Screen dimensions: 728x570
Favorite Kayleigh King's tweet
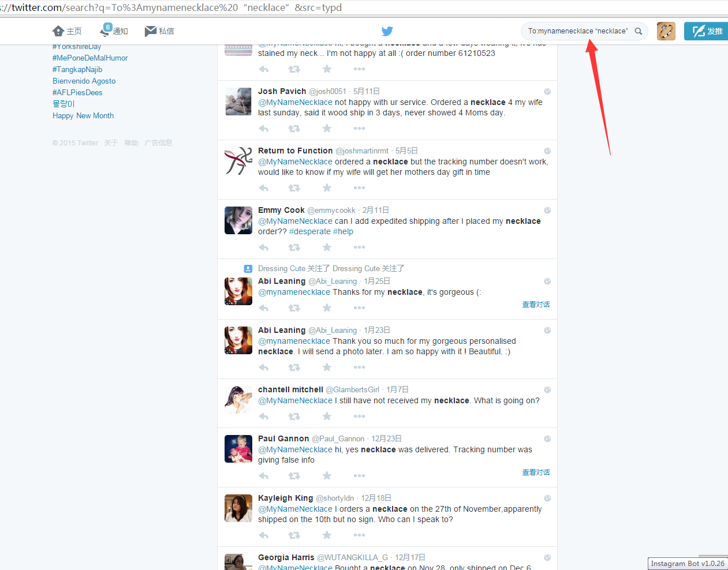pyautogui.click(x=327, y=535)
